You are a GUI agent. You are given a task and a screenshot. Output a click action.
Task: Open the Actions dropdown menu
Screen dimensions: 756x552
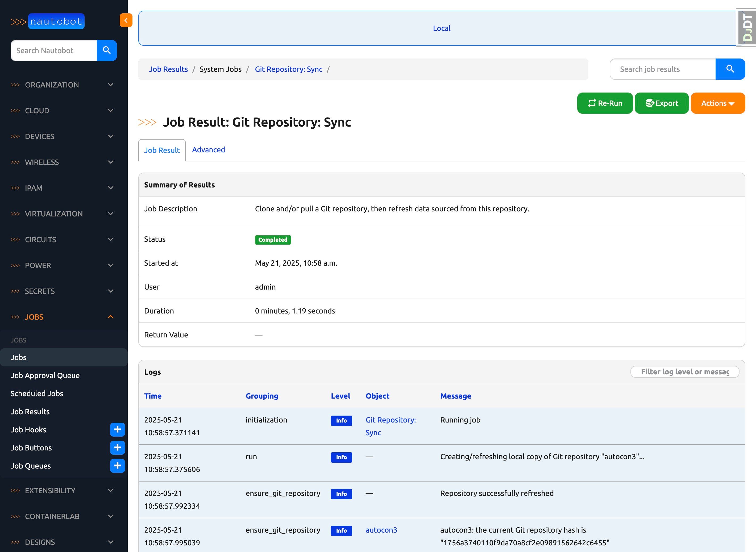click(x=718, y=103)
